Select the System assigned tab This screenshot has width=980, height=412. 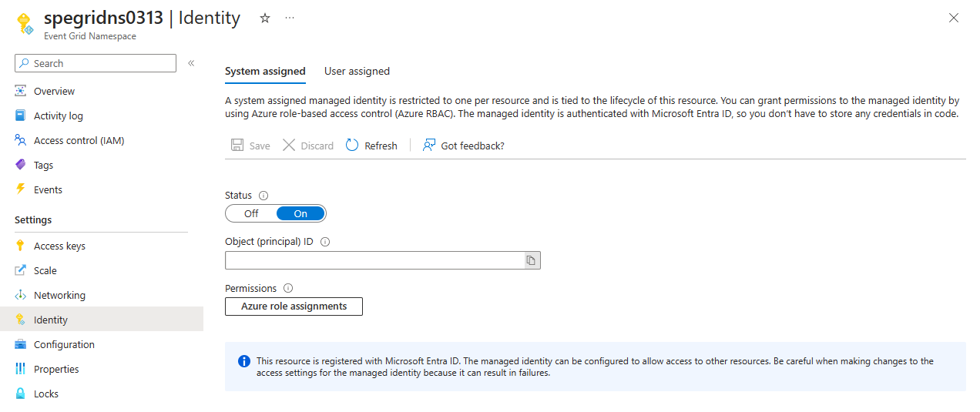click(265, 72)
